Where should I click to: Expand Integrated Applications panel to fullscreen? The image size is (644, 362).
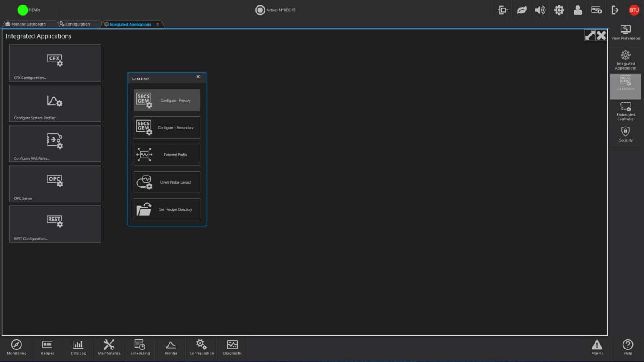pyautogui.click(x=589, y=36)
